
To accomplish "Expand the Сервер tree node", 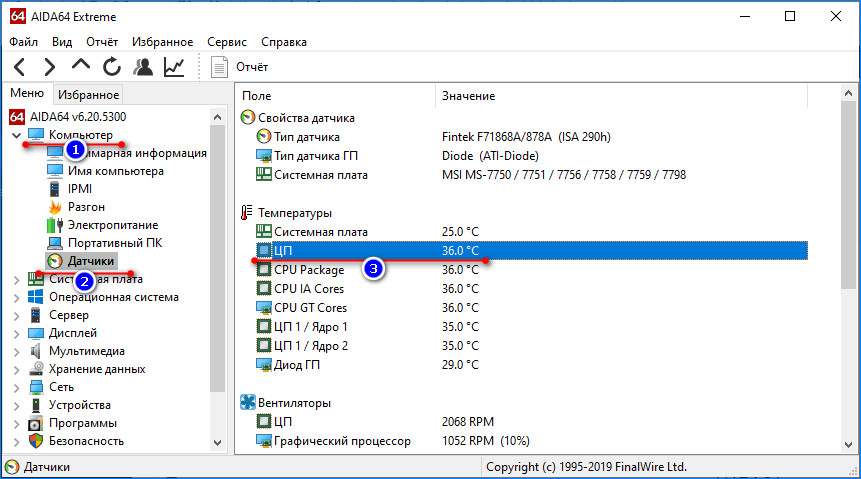I will coord(16,316).
